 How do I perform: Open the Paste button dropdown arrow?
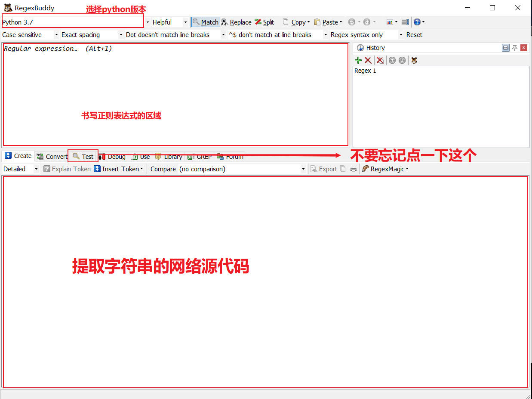tap(341, 22)
